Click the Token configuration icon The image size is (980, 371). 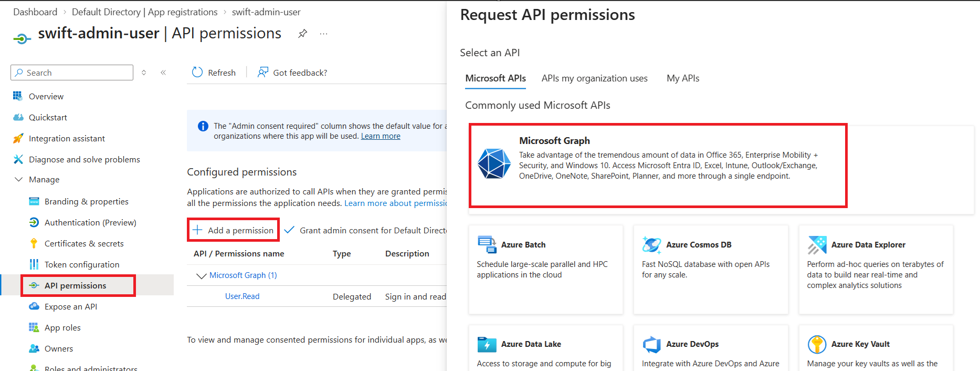(34, 264)
